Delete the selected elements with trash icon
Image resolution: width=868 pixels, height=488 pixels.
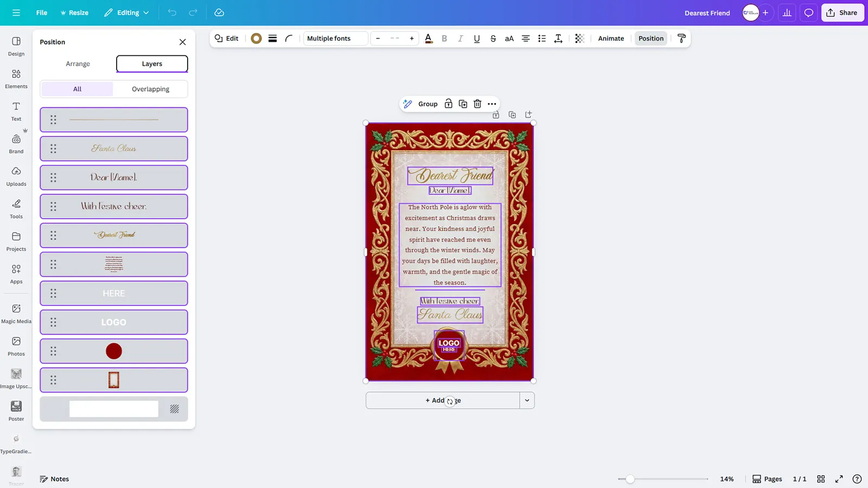[477, 104]
